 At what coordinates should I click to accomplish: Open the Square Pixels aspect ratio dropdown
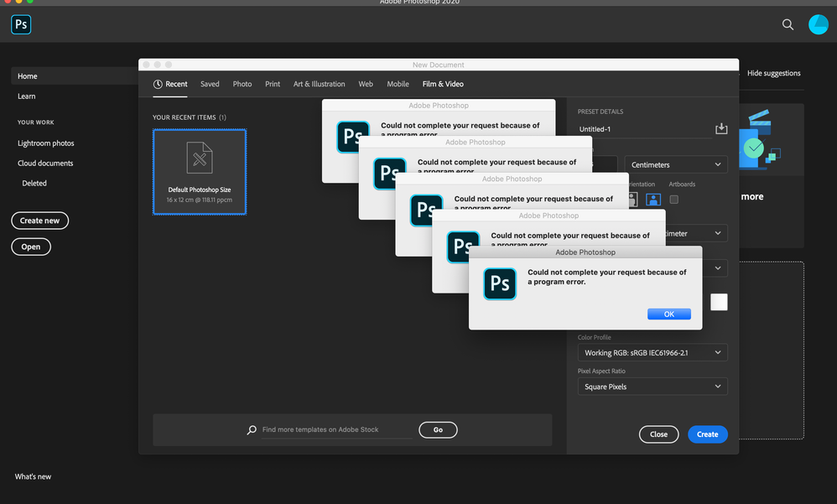pyautogui.click(x=652, y=387)
